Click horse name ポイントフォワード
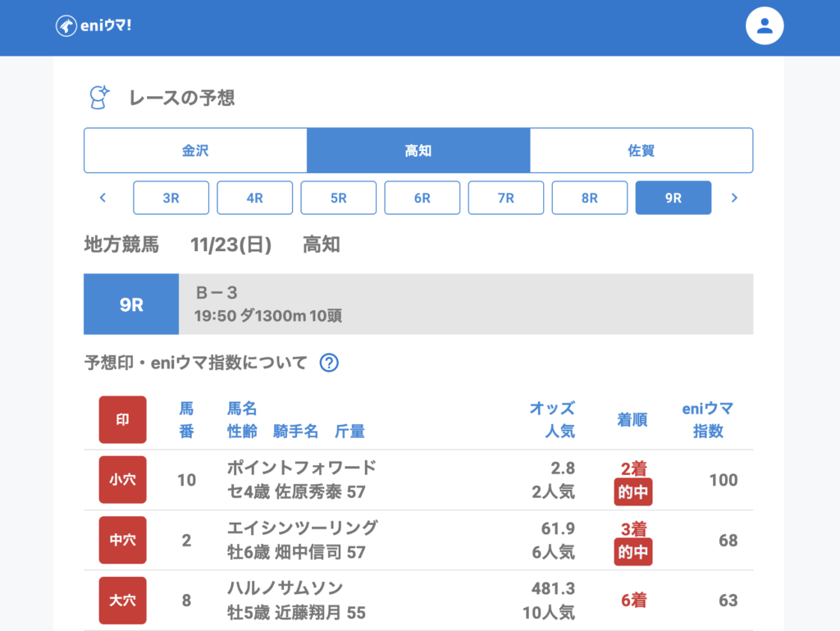This screenshot has height=631, width=840. 301,468
